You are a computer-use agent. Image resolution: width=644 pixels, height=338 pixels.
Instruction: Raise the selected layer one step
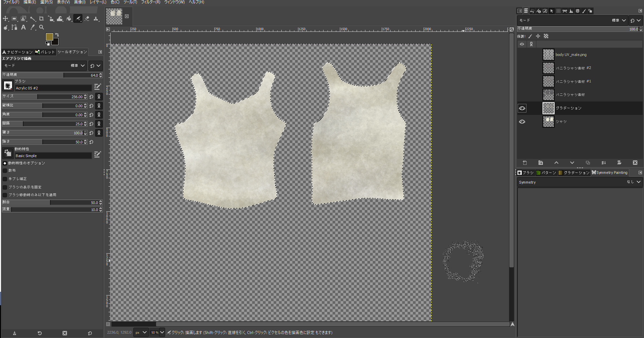click(x=556, y=163)
